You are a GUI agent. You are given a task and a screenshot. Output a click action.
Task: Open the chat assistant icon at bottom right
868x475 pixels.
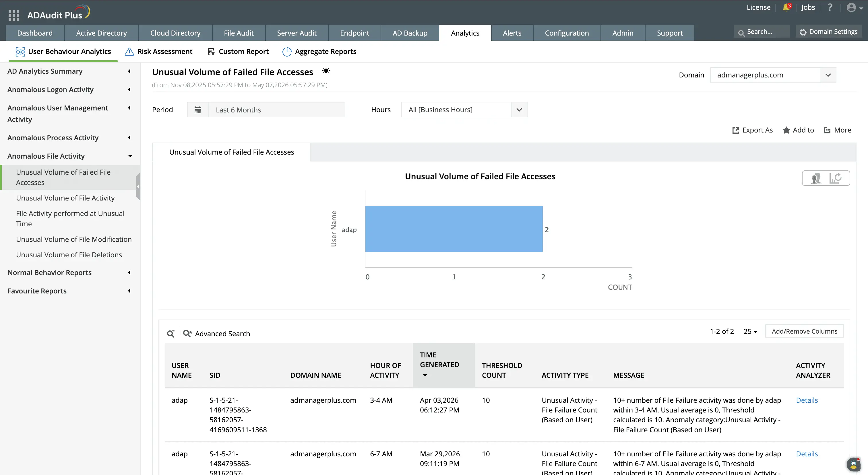[x=853, y=465]
